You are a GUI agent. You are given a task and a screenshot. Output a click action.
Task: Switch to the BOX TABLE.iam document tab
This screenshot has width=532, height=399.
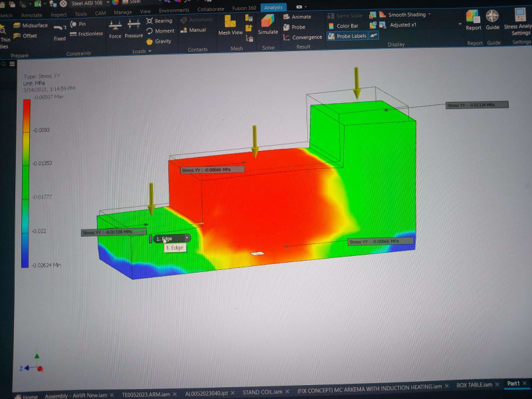(474, 385)
